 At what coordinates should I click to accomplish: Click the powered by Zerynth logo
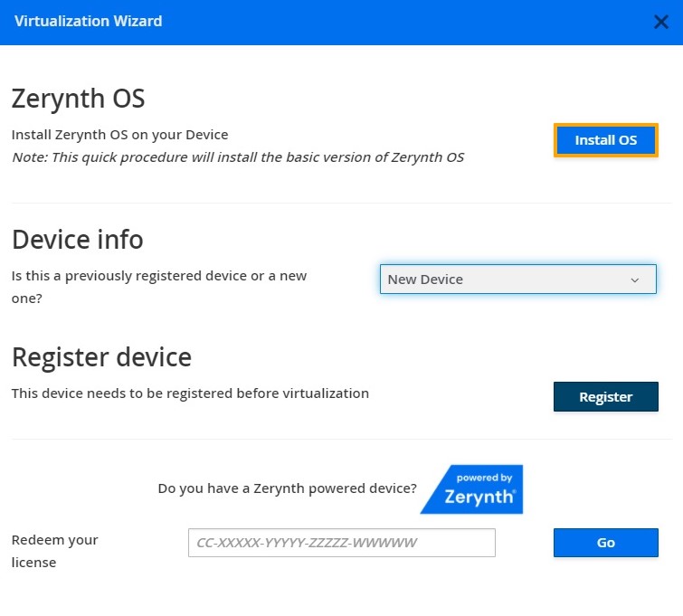[471, 488]
